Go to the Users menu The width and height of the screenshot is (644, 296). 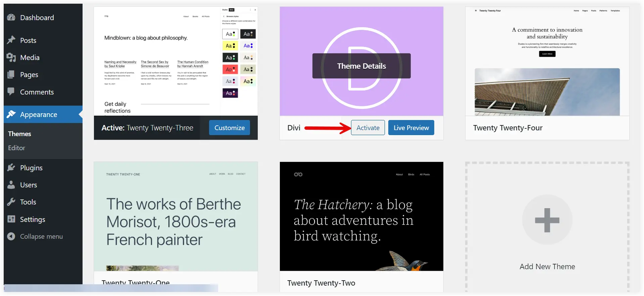pos(43,185)
